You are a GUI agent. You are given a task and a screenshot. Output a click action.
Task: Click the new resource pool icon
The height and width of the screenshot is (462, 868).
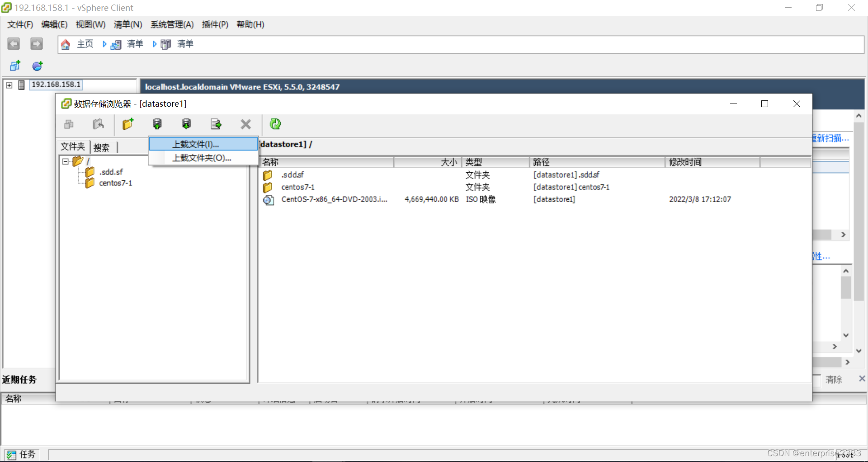click(x=38, y=66)
